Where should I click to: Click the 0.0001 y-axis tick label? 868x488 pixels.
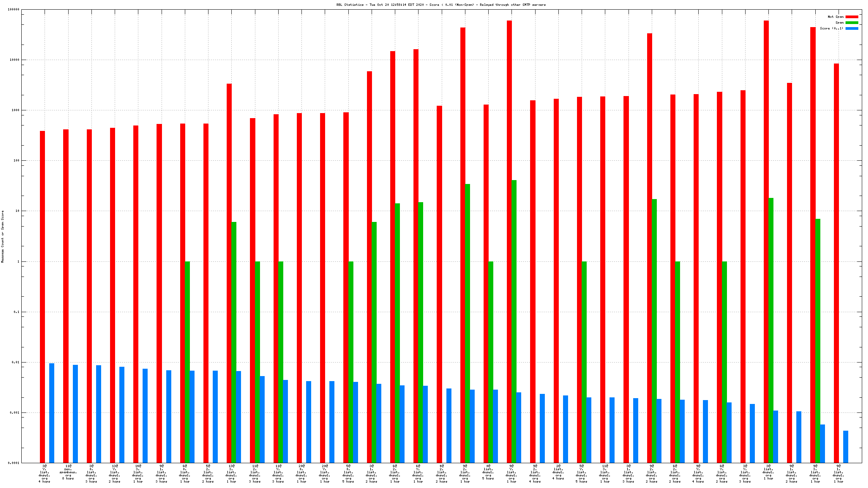coord(14,463)
